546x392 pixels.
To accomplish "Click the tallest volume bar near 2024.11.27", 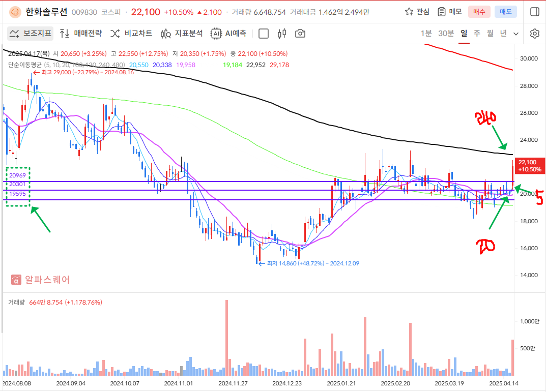I will click(x=226, y=338).
